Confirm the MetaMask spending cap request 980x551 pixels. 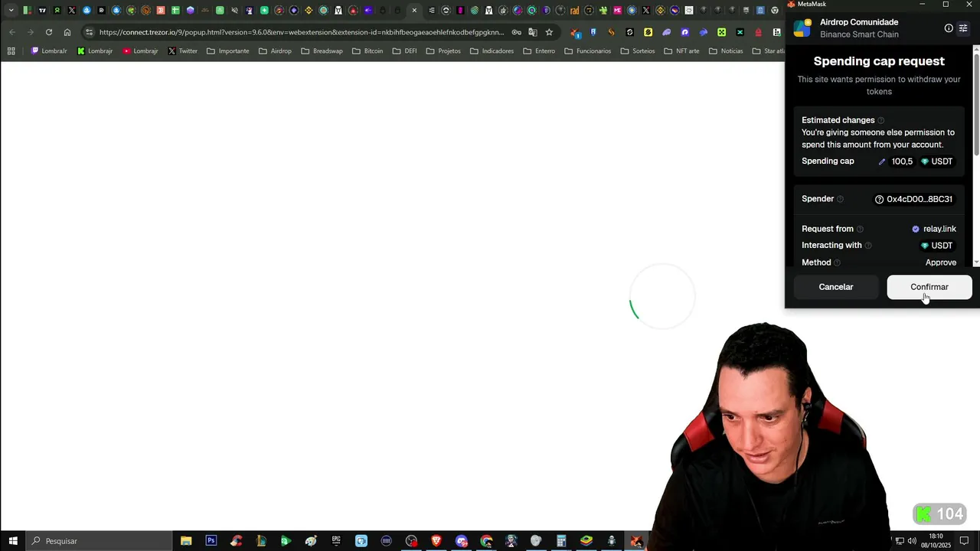click(x=929, y=287)
